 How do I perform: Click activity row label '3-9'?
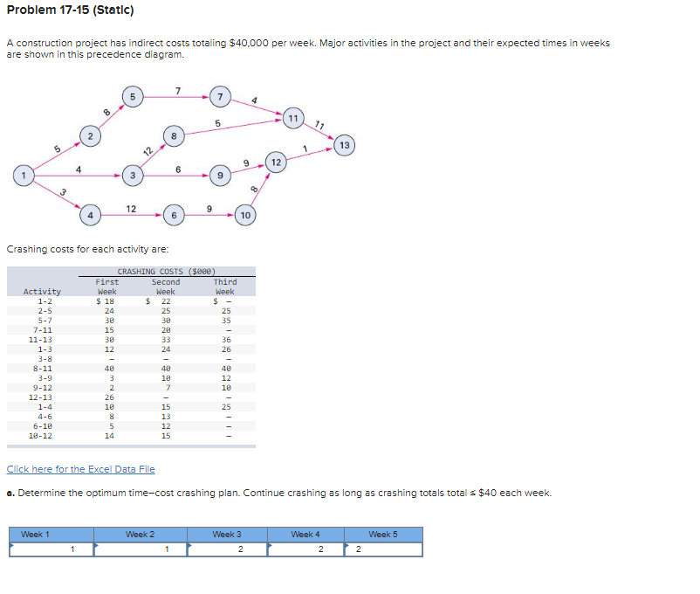coord(45,378)
